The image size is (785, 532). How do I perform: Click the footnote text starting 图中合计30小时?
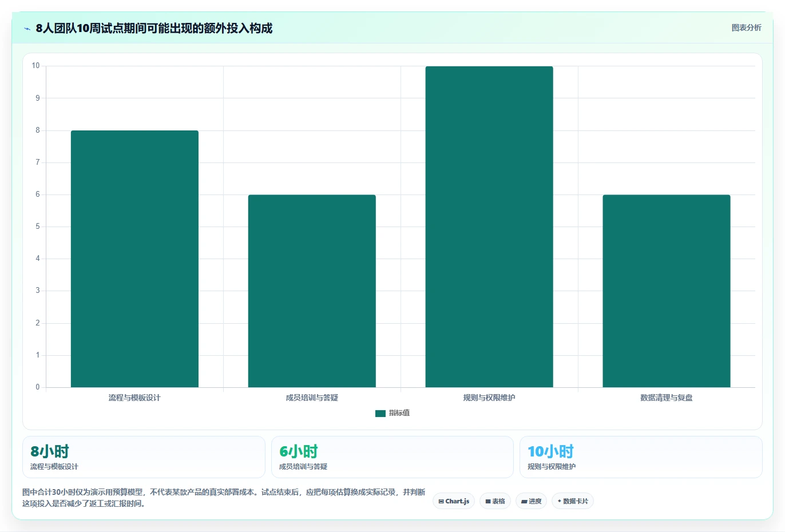point(224,498)
